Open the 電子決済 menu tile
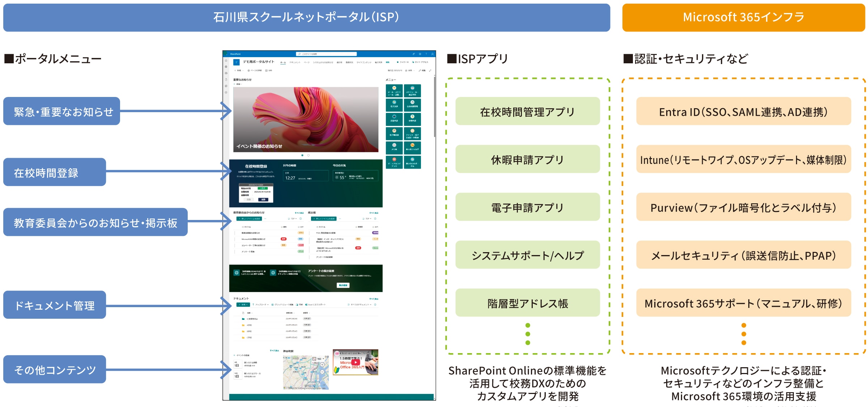Viewport: 868px width, 407px height. click(x=394, y=105)
